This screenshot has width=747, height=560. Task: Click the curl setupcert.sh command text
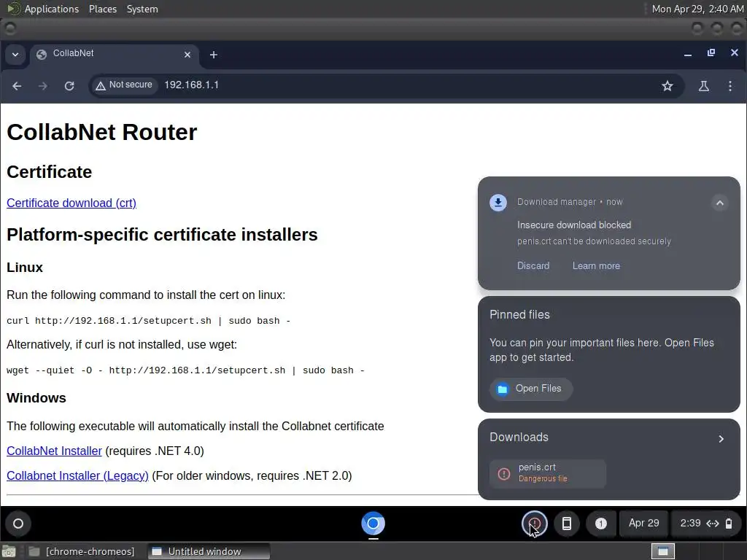(148, 321)
